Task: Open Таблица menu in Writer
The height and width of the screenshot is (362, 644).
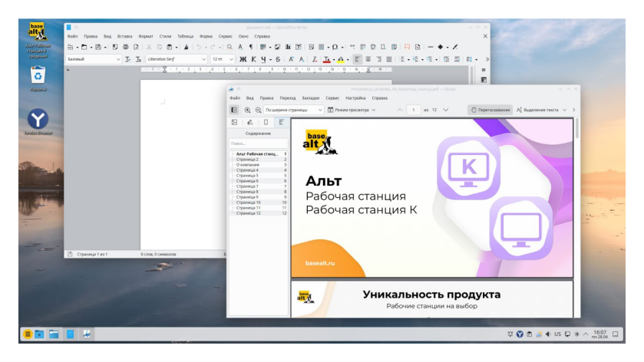Action: pyautogui.click(x=185, y=36)
